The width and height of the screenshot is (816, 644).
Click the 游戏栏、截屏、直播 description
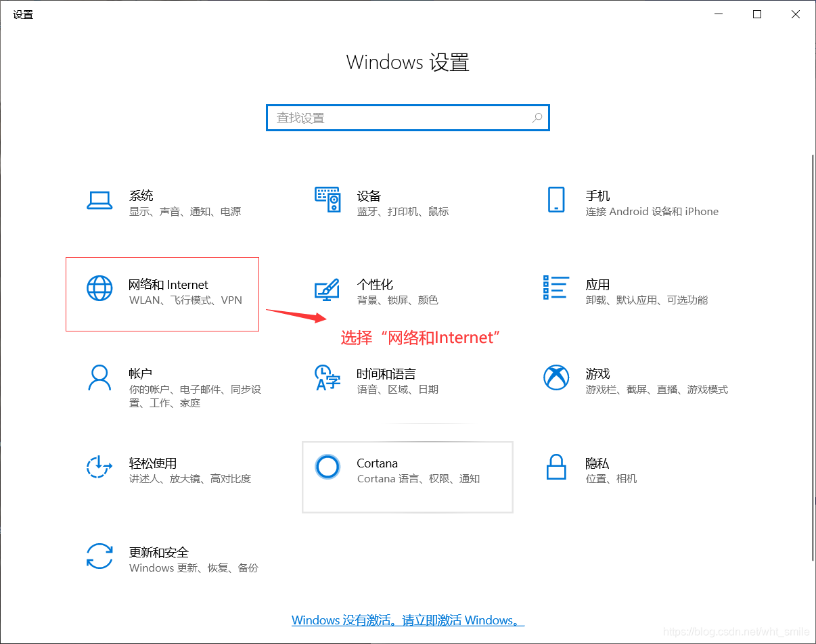pyautogui.click(x=657, y=390)
